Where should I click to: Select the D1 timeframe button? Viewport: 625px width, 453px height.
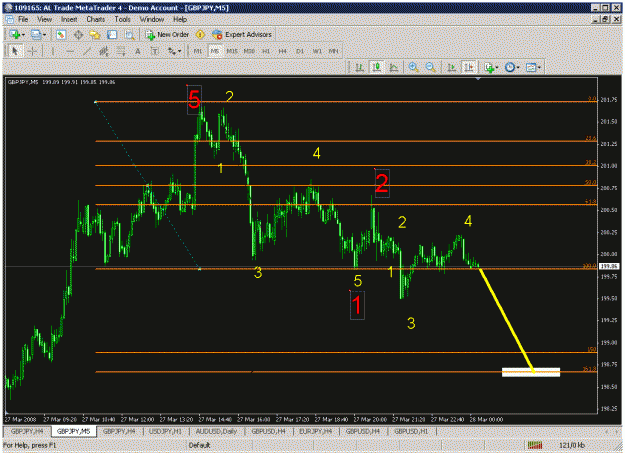coord(300,51)
